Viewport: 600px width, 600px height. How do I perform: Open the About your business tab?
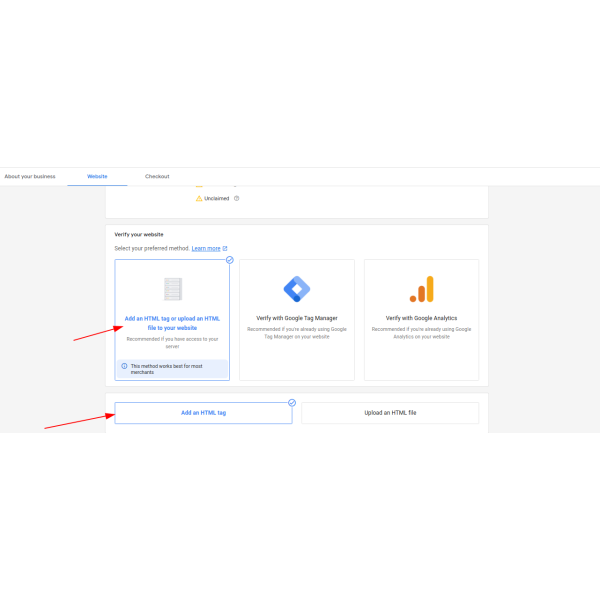pyautogui.click(x=30, y=176)
